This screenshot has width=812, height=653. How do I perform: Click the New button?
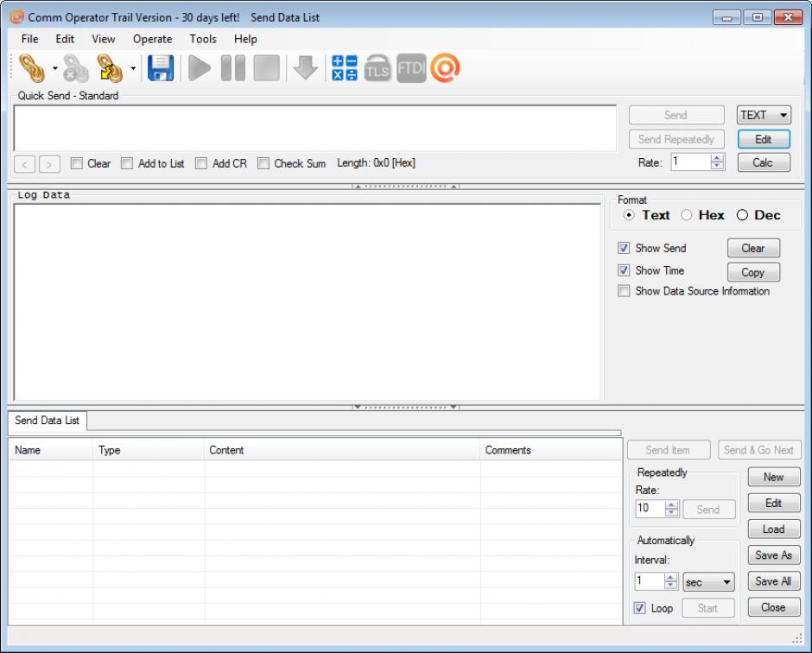coord(774,477)
